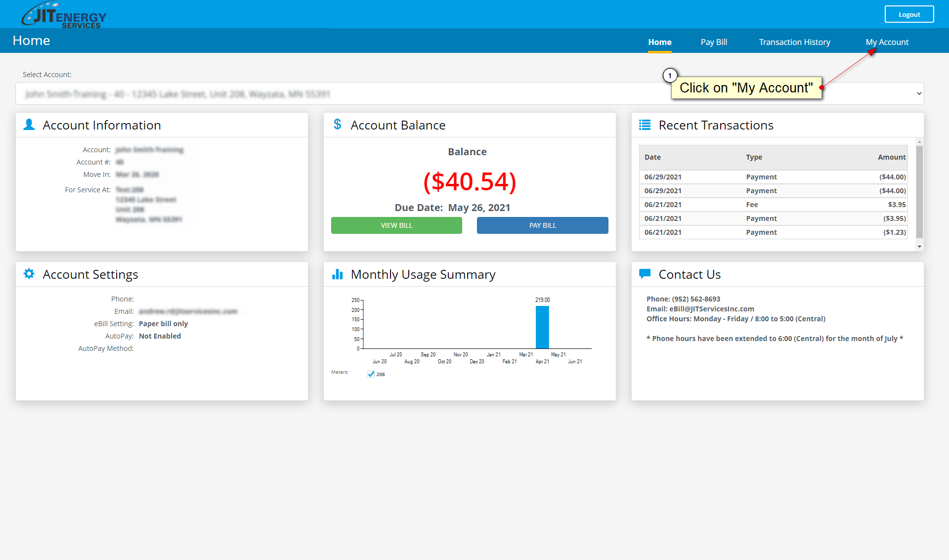Viewport: 949px width, 560px height.
Task: Click the Recent Transactions list icon
Action: pyautogui.click(x=645, y=125)
